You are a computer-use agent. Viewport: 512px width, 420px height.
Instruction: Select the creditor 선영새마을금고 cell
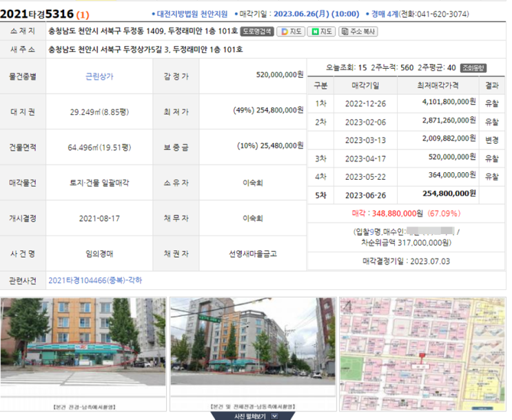click(x=253, y=253)
